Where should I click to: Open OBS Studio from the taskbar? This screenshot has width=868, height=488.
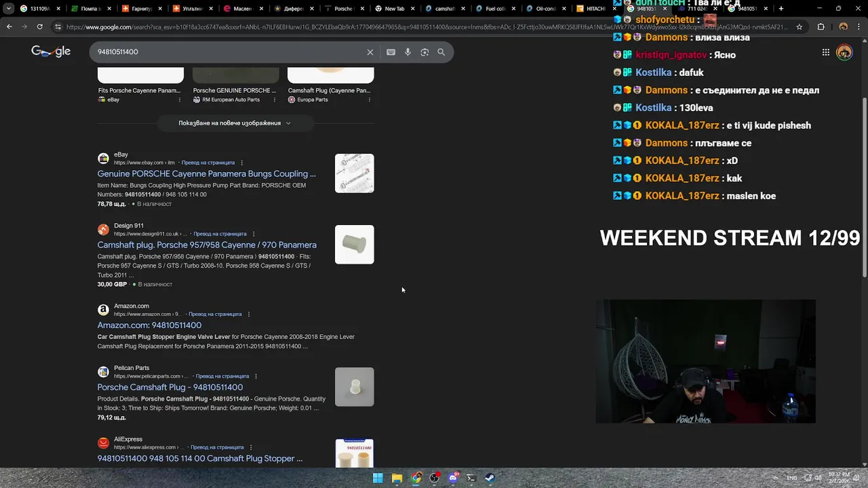click(x=434, y=478)
